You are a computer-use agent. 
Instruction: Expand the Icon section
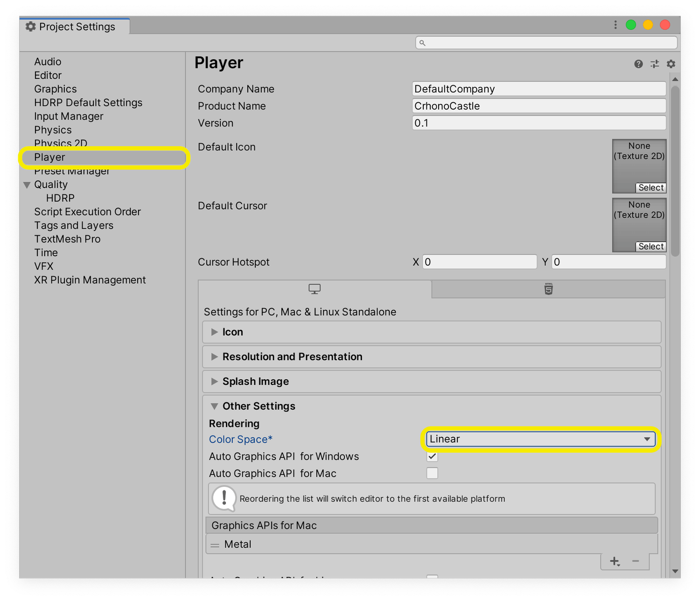click(215, 332)
